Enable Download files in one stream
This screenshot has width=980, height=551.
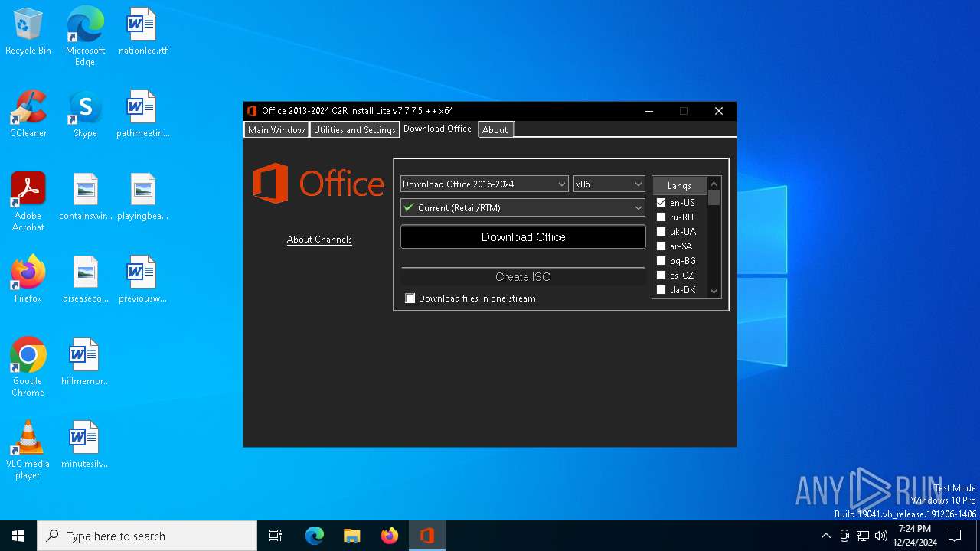[410, 298]
